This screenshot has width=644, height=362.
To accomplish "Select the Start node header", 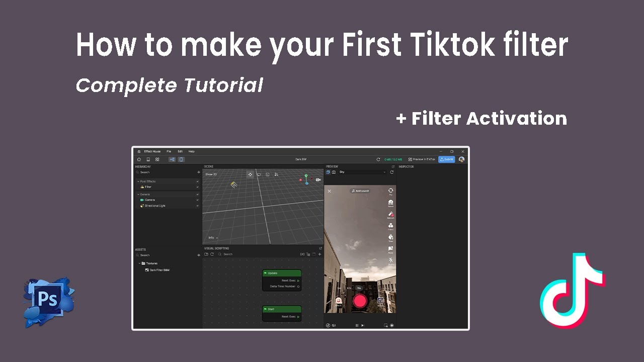I will tap(282, 309).
